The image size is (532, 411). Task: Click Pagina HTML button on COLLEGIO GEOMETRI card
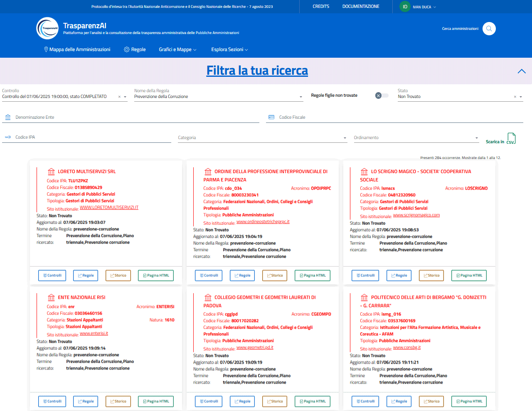point(313,401)
